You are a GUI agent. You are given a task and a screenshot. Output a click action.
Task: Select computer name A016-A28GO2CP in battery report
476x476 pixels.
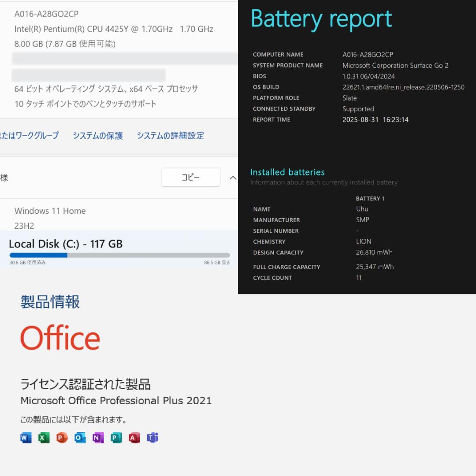coord(368,55)
